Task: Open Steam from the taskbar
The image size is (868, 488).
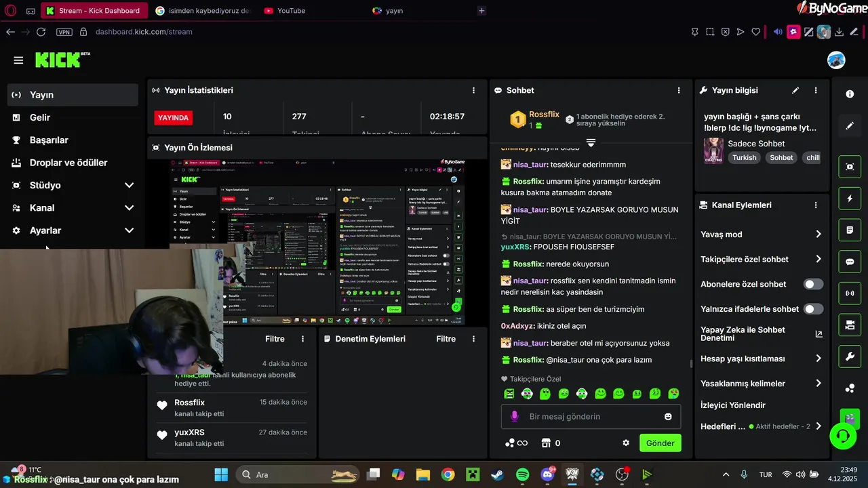Action: (x=498, y=474)
